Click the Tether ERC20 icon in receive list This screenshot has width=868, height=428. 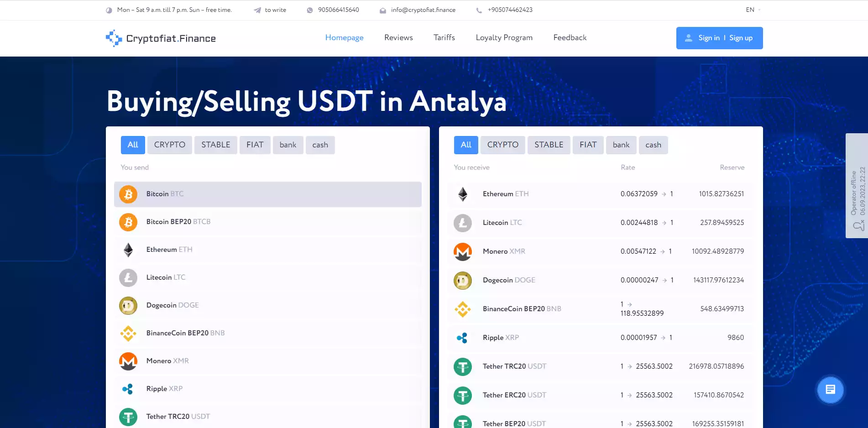pos(463,396)
